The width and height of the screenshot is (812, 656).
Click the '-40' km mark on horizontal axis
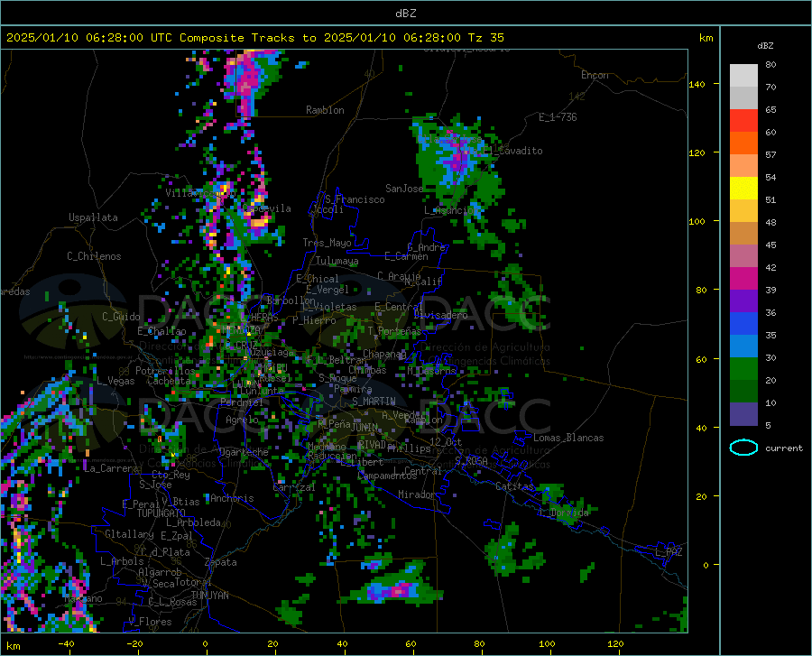pyautogui.click(x=66, y=643)
